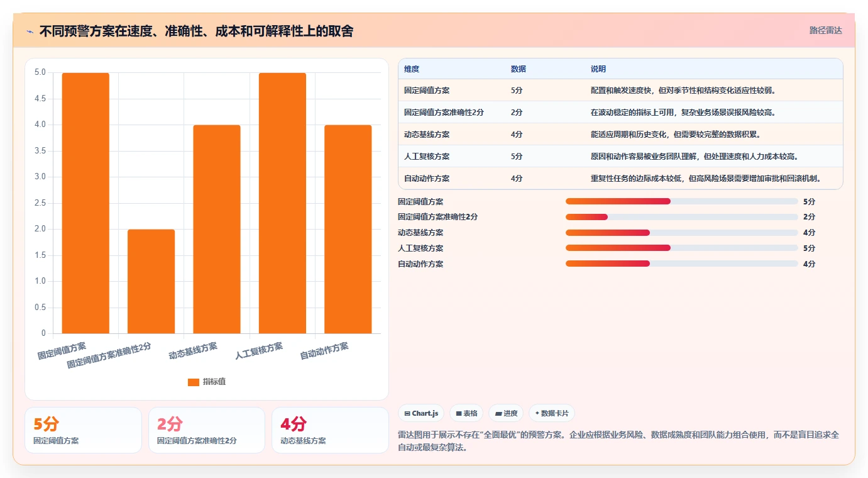
Task: Click the chart bar for 自动动作方案
Action: click(x=348, y=229)
